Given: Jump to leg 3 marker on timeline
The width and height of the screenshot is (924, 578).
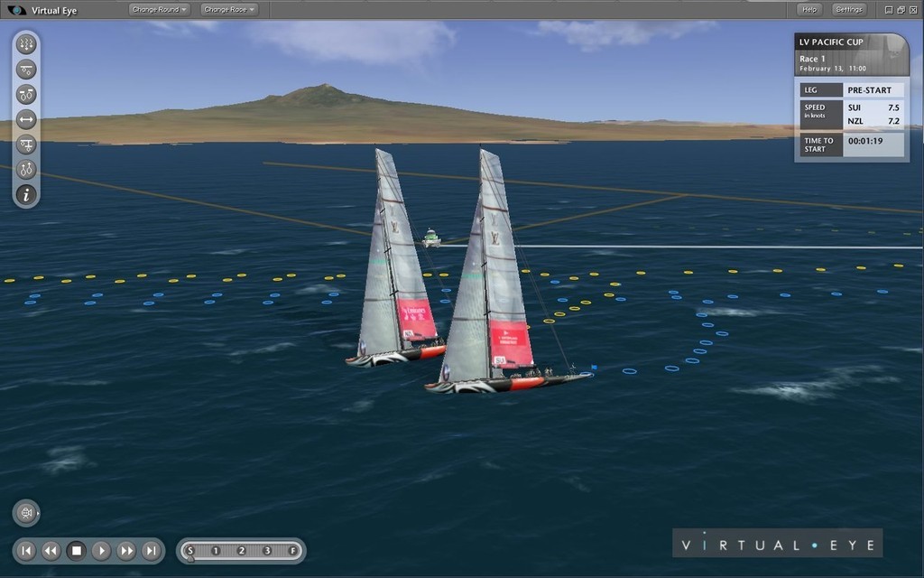Looking at the screenshot, I should pyautogui.click(x=267, y=551).
